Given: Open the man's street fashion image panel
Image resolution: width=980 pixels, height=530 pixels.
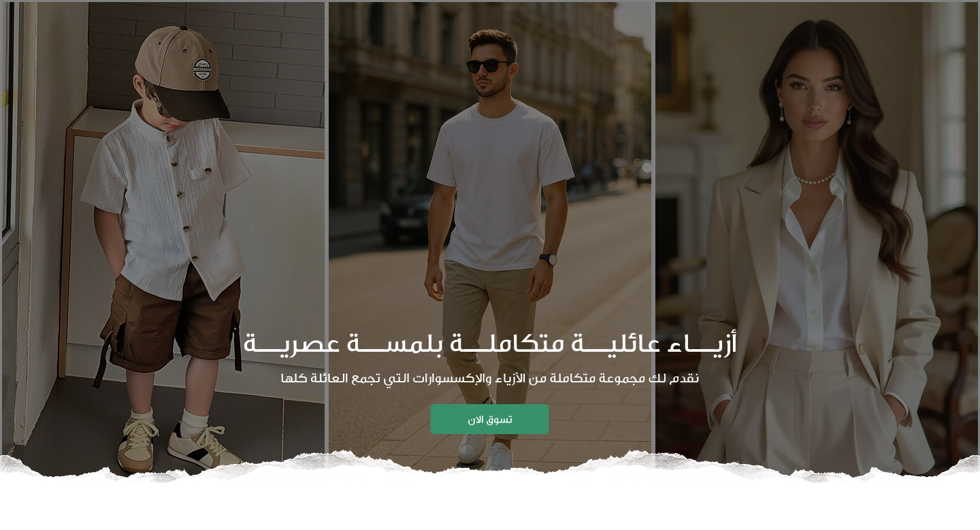Looking at the screenshot, I should pos(490,238).
